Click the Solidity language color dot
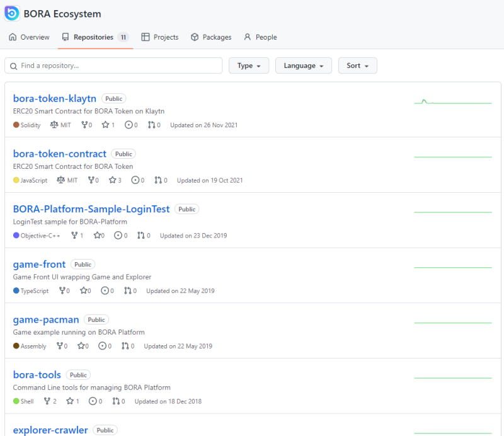 point(16,125)
